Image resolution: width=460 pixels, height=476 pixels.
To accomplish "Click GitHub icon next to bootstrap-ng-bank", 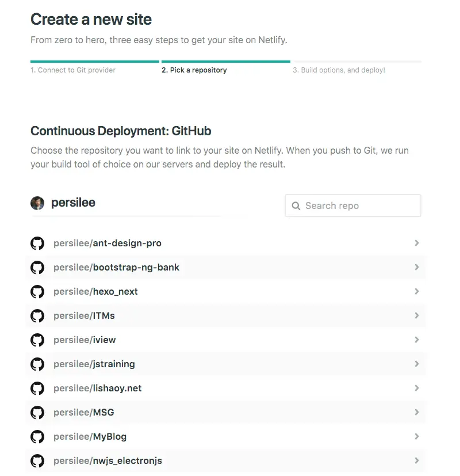I will coord(37,268).
